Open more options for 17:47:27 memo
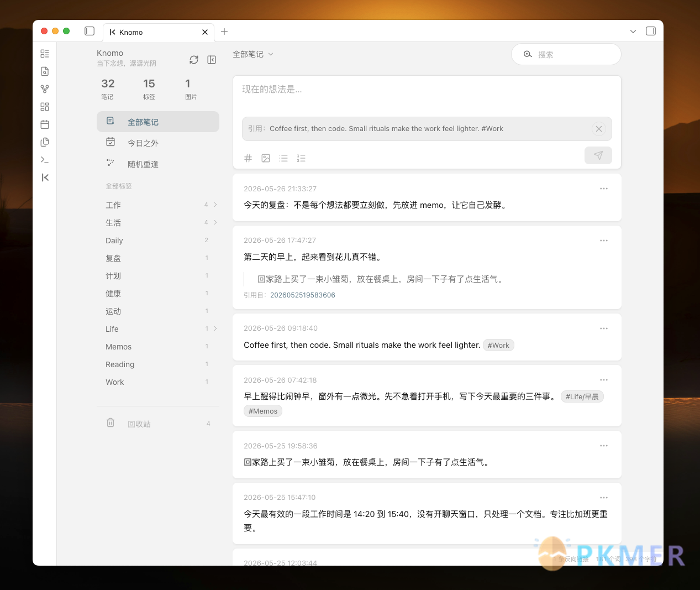Image resolution: width=700 pixels, height=590 pixels. pyautogui.click(x=604, y=241)
